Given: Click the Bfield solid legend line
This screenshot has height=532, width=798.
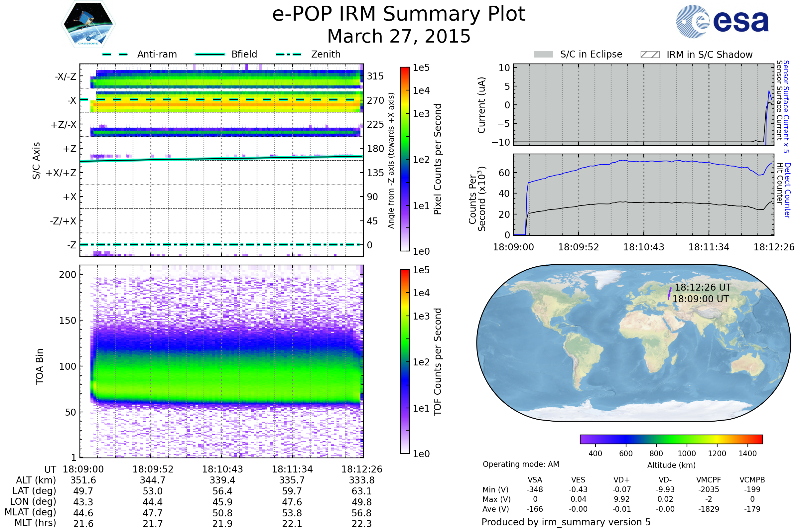Looking at the screenshot, I should click(x=210, y=54).
